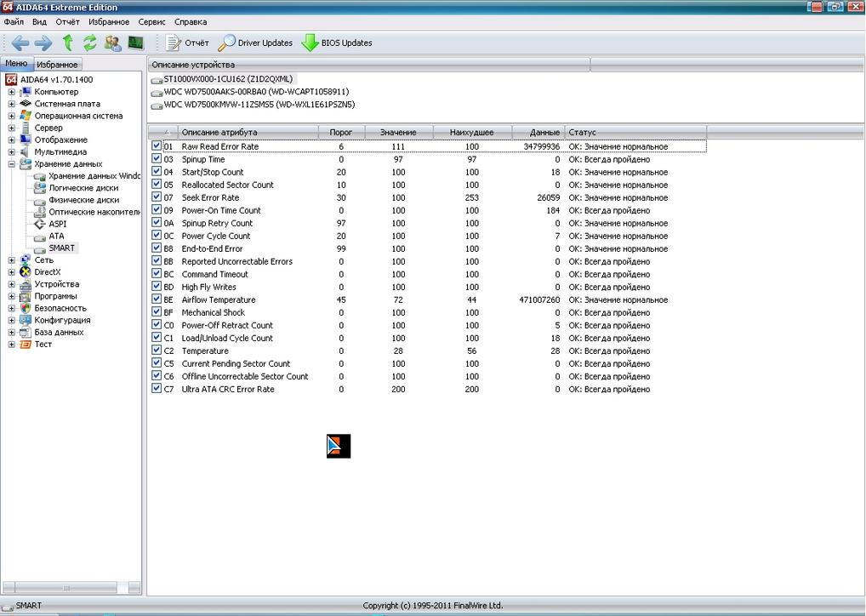This screenshot has width=866, height=616.
Task: Launch Driver Updates from the toolbar
Action: coord(255,43)
